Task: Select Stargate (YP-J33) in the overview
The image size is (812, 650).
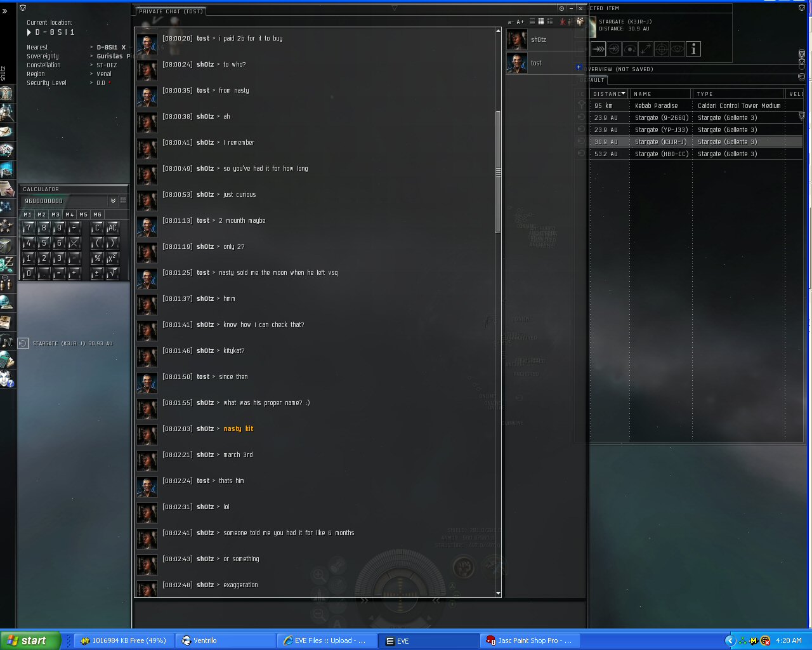Action: click(x=696, y=129)
